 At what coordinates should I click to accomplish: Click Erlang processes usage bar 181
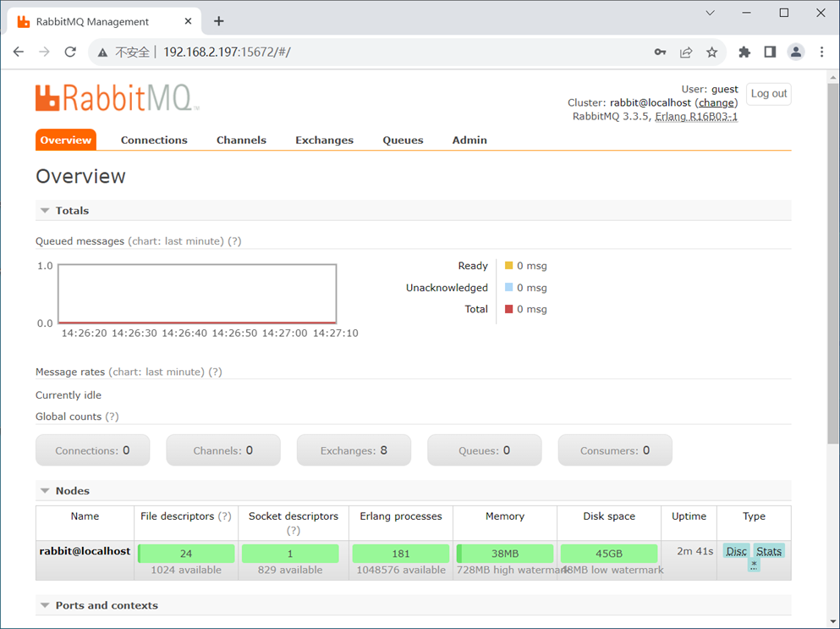[x=401, y=554]
